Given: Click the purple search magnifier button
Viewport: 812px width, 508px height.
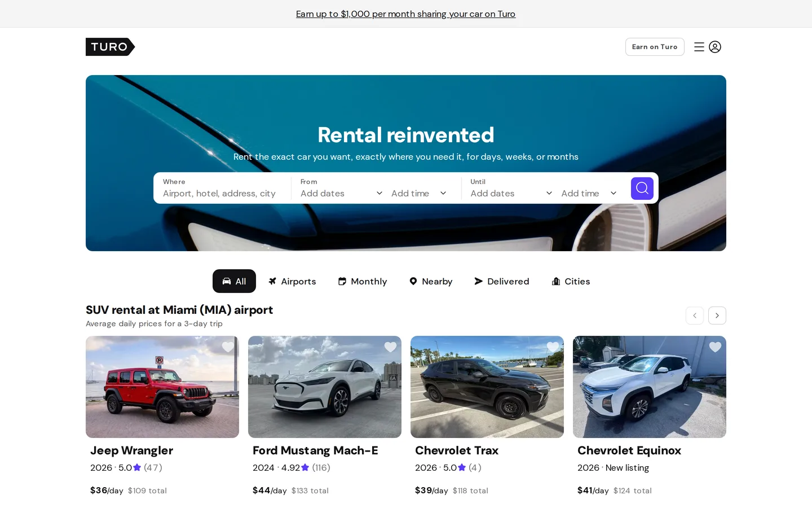Looking at the screenshot, I should (642, 188).
